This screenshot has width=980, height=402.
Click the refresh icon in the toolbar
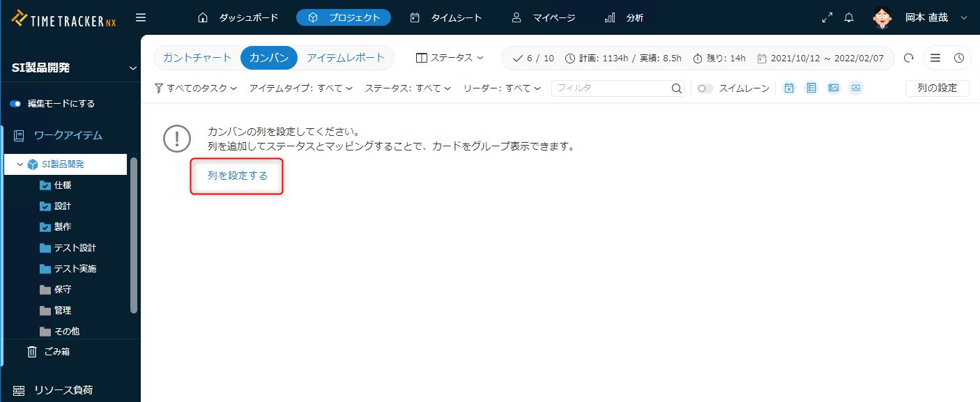click(x=908, y=58)
